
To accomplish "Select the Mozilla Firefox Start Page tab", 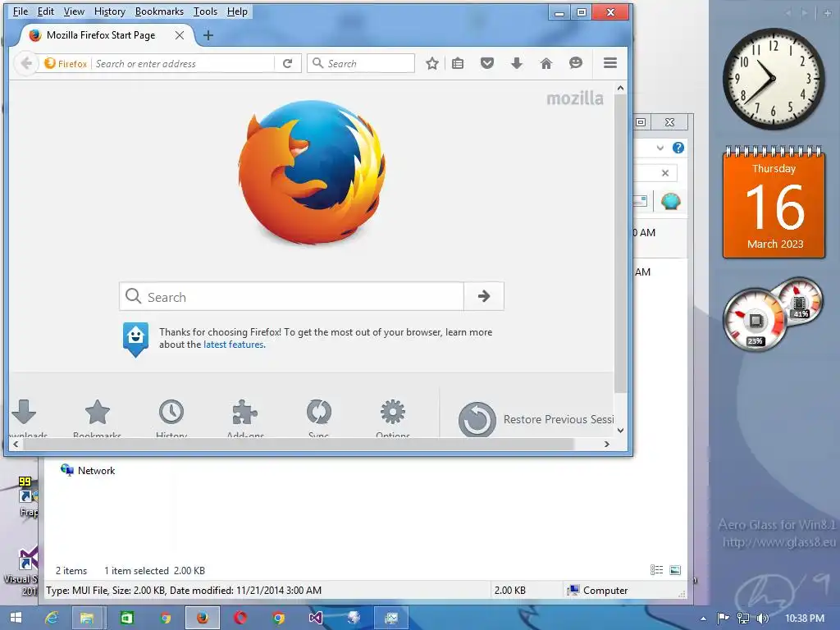I will (x=101, y=35).
